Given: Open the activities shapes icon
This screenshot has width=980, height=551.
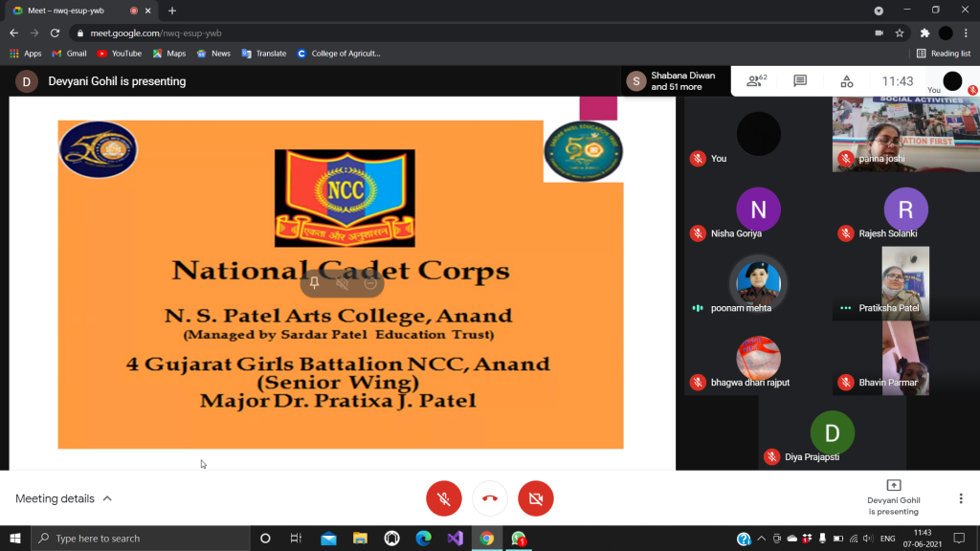Looking at the screenshot, I should 846,81.
